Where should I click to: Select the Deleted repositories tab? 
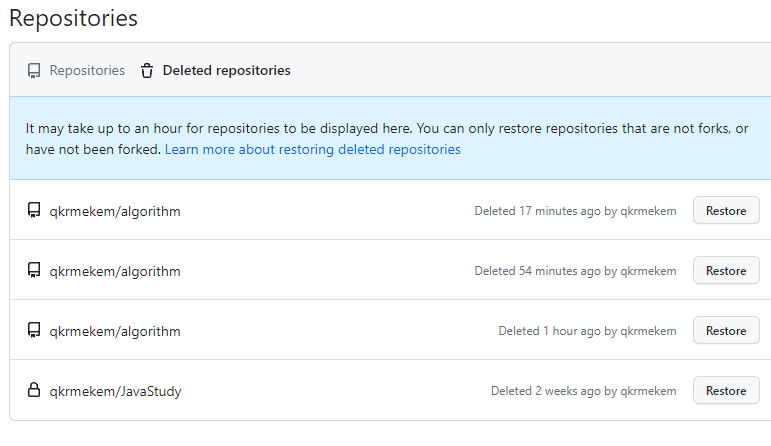pos(226,71)
